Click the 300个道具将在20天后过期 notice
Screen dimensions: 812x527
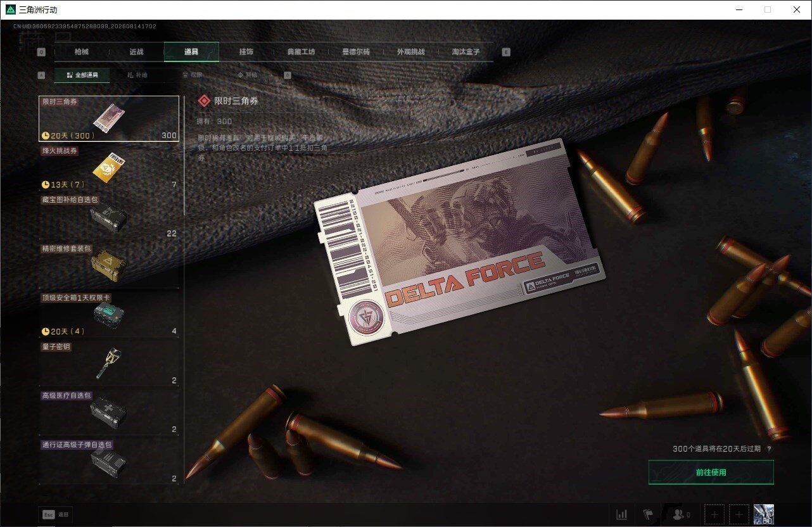point(717,449)
